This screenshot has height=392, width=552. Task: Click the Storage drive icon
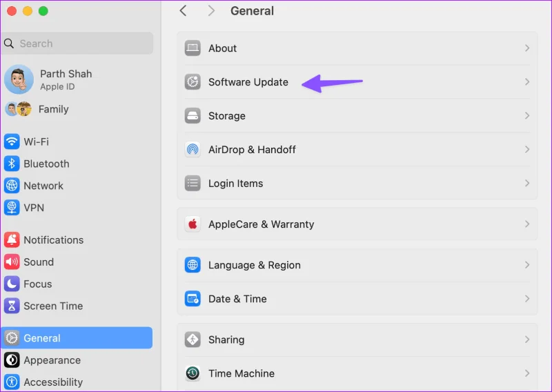click(x=193, y=116)
